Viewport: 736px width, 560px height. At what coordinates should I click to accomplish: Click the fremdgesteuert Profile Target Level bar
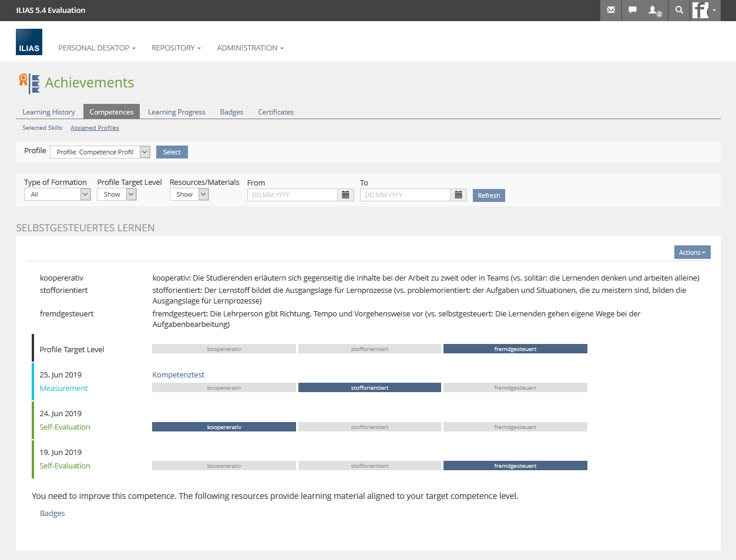click(515, 349)
